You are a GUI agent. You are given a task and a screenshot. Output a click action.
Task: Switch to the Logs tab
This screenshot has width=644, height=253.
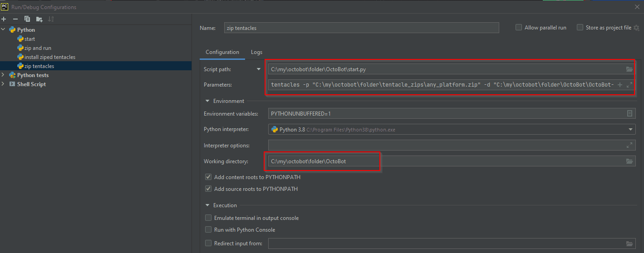coord(257,52)
